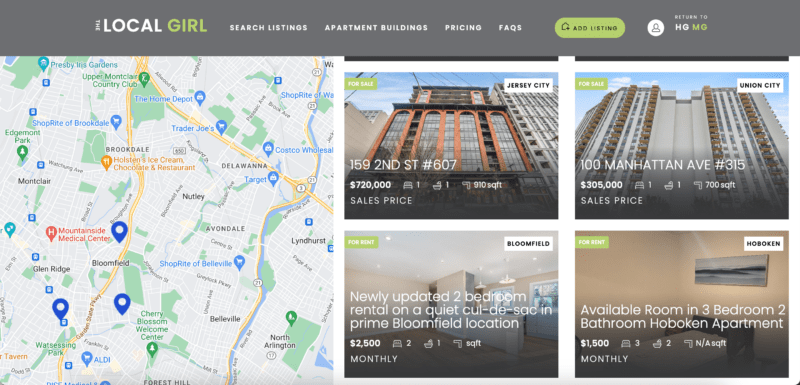Return to HG site link
Image resolution: width=800 pixels, height=385 pixels.
pos(683,27)
